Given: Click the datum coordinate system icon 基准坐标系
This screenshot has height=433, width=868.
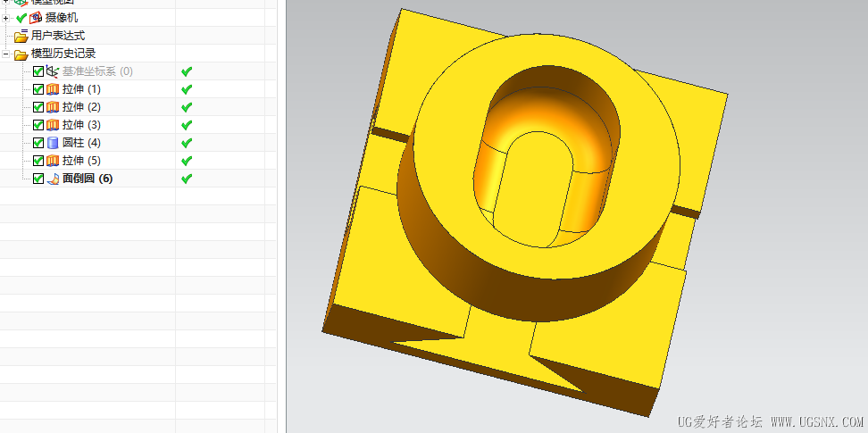Looking at the screenshot, I should click(53, 71).
